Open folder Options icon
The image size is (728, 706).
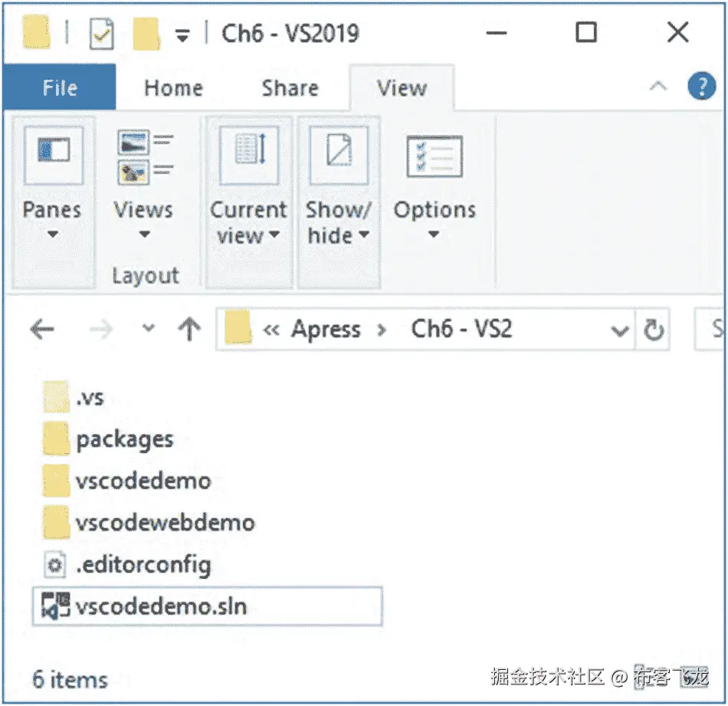pyautogui.click(x=435, y=157)
